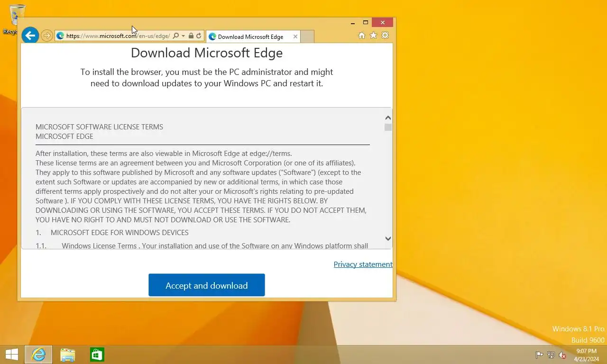
Task: Click the security lock icon
Action: (x=191, y=36)
